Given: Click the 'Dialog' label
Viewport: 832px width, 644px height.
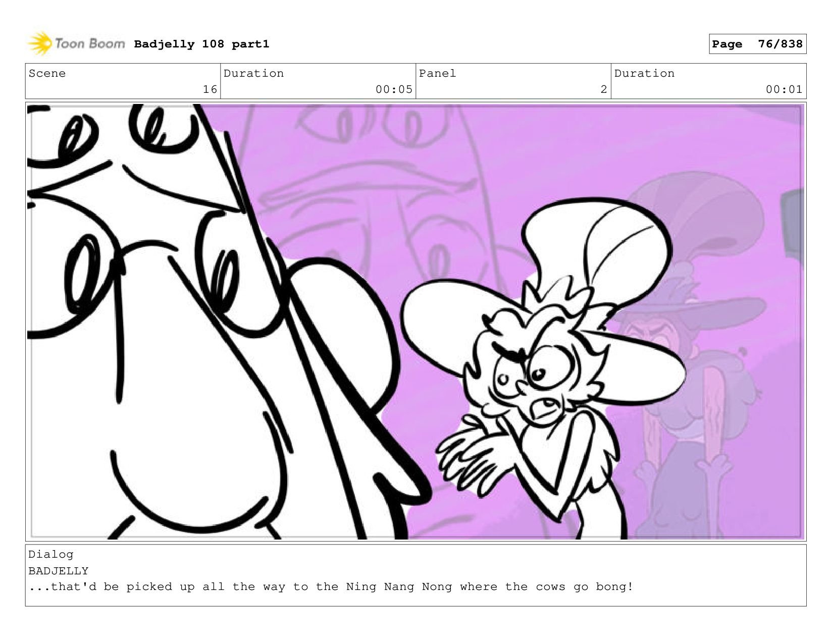Looking at the screenshot, I should point(51,554).
